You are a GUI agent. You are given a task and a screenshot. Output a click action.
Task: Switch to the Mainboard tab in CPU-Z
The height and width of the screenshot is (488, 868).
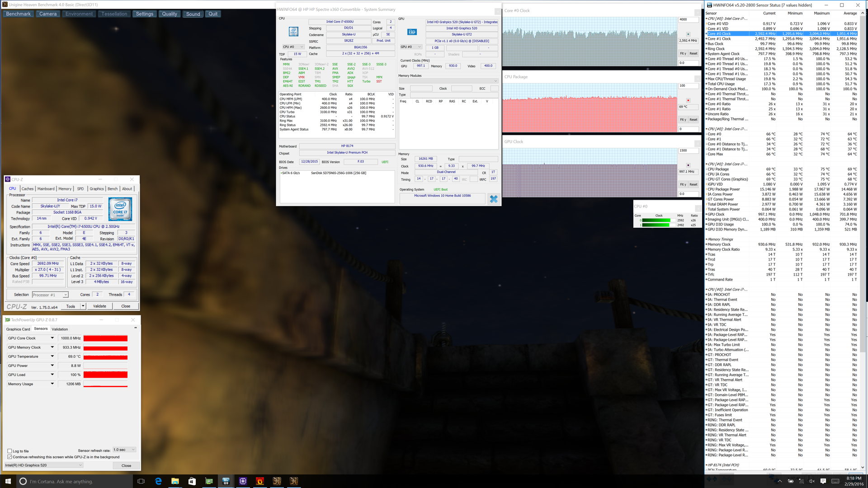point(46,189)
